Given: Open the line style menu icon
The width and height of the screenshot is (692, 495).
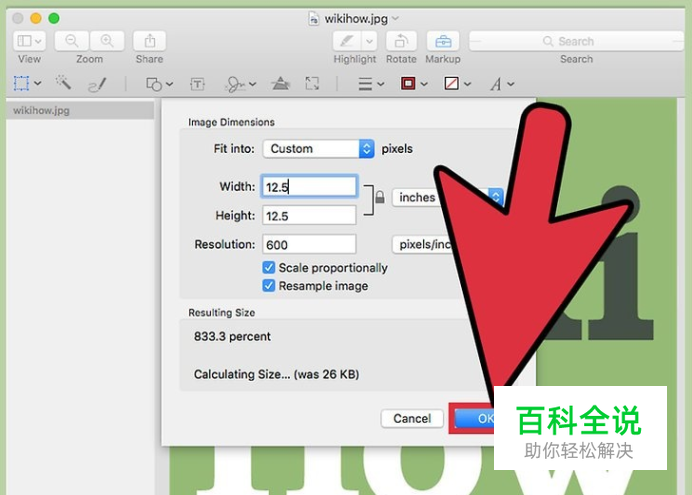Looking at the screenshot, I should pyautogui.click(x=365, y=83).
